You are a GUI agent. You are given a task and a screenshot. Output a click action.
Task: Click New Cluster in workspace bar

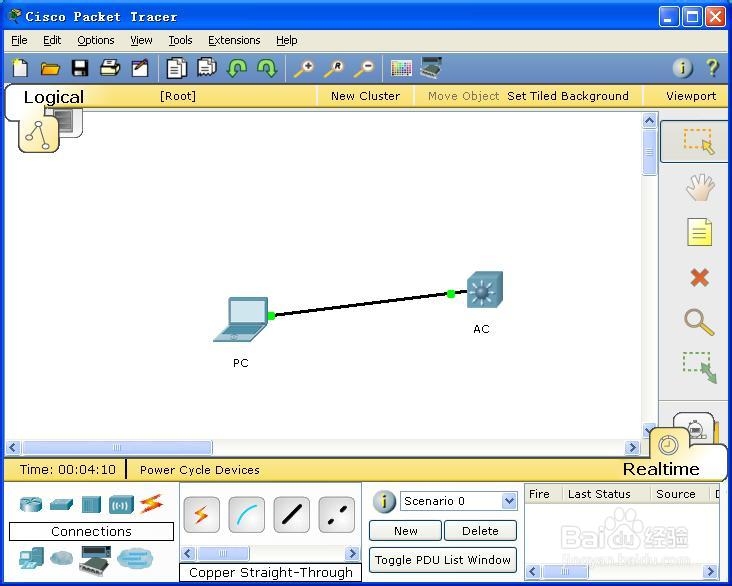365,96
